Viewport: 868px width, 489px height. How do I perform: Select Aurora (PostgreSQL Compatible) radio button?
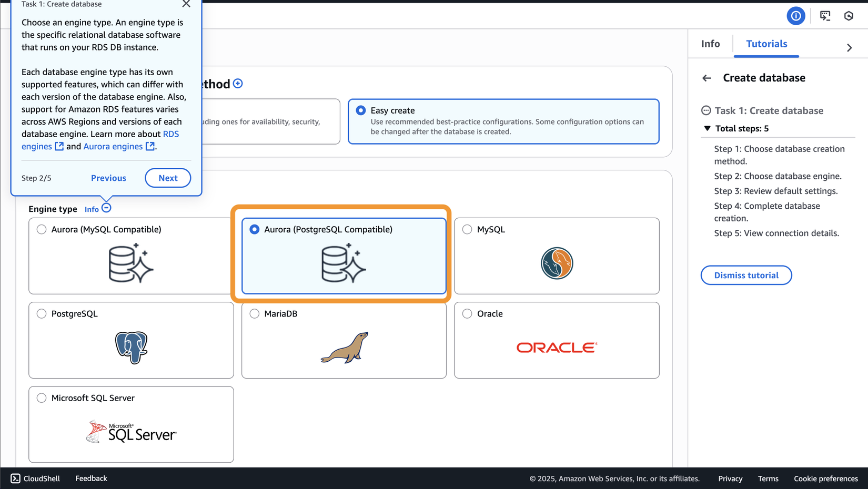click(x=255, y=229)
